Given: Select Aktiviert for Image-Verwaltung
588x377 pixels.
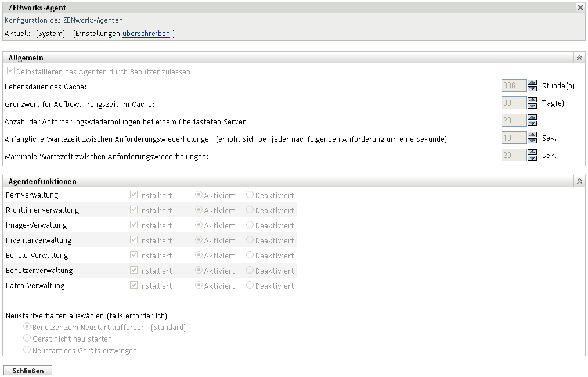Looking at the screenshot, I should [200, 225].
